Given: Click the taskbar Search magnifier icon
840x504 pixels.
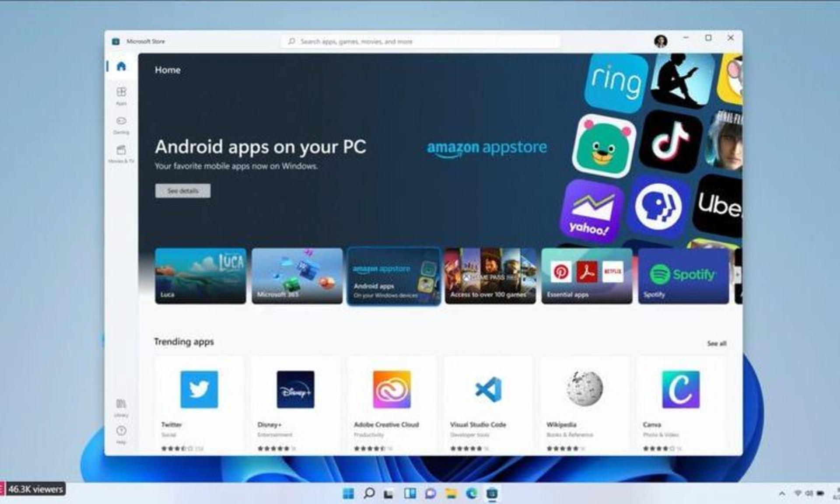Looking at the screenshot, I should point(369,493).
